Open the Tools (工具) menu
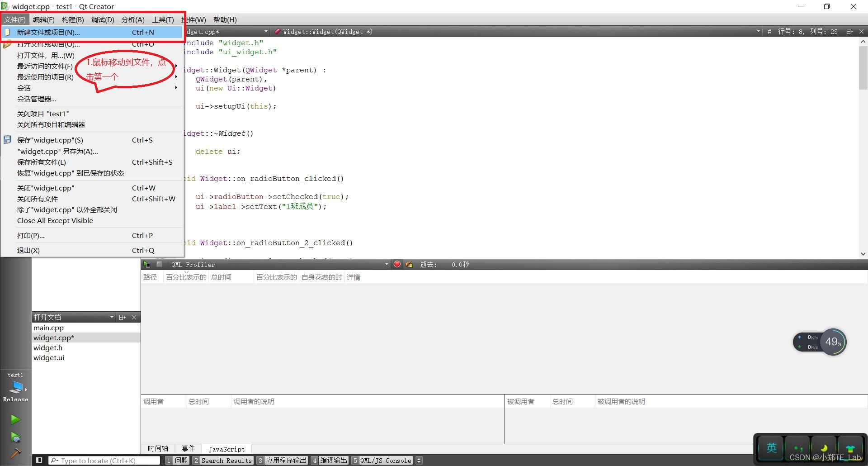The height and width of the screenshot is (466, 868). coord(163,19)
